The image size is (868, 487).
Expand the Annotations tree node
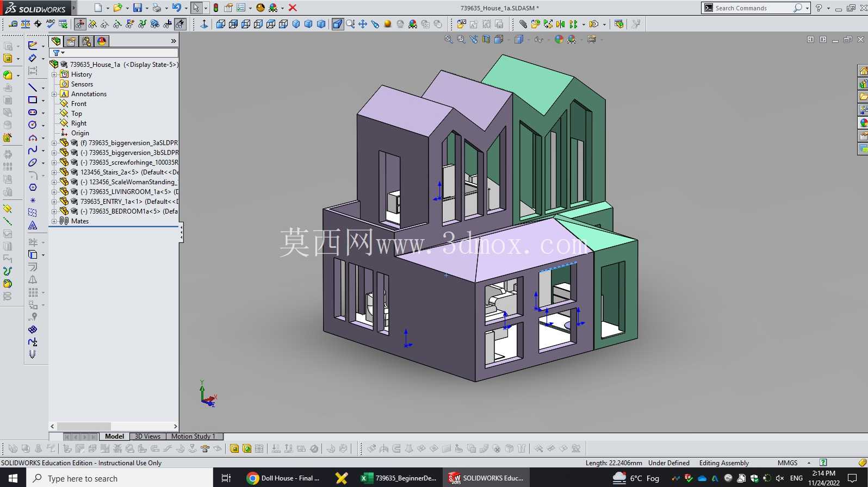point(54,94)
